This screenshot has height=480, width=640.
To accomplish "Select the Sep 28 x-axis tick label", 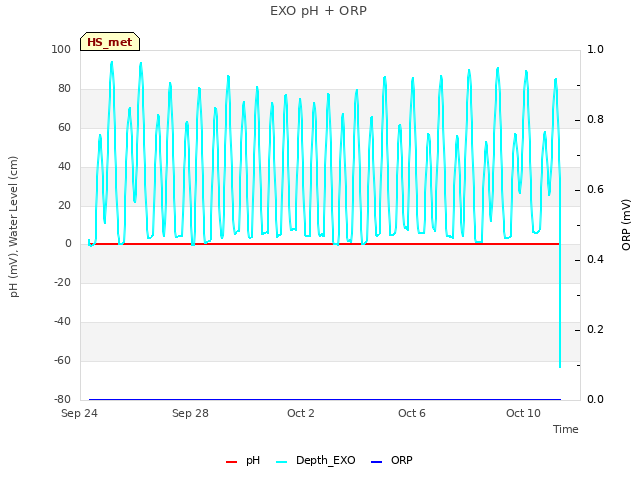I will pos(190,413).
